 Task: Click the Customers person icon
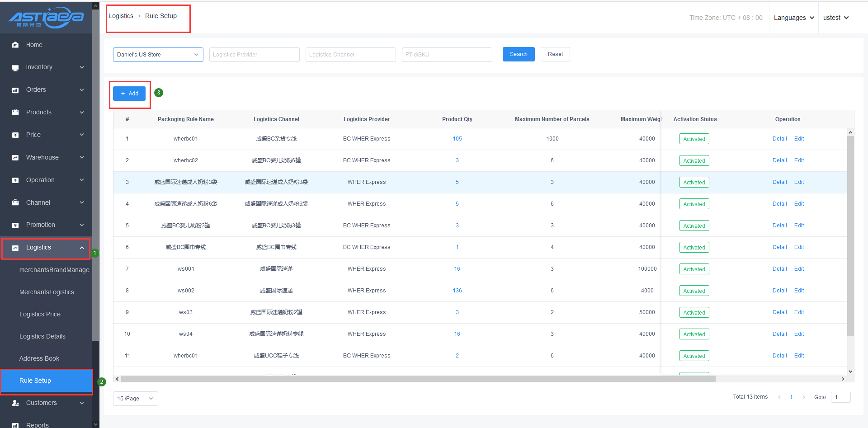(x=15, y=403)
